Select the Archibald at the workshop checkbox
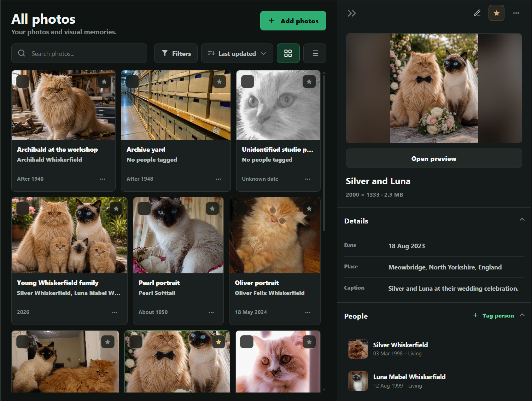Image resolution: width=532 pixels, height=401 pixels. 23,82
